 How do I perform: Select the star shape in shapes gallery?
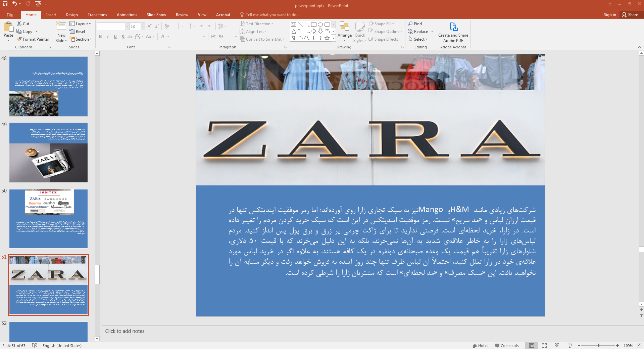pos(327,38)
